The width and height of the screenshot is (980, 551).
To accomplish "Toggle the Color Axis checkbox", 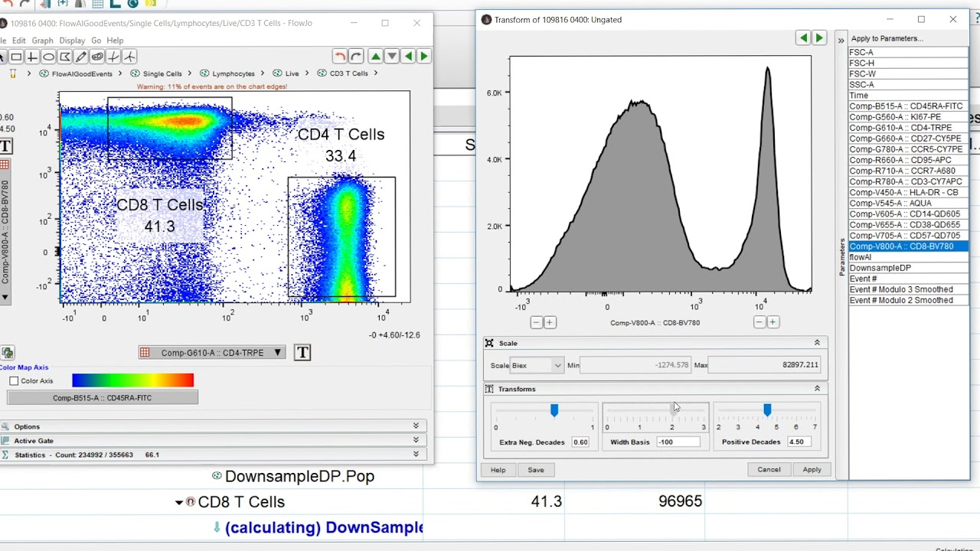I will 14,381.
